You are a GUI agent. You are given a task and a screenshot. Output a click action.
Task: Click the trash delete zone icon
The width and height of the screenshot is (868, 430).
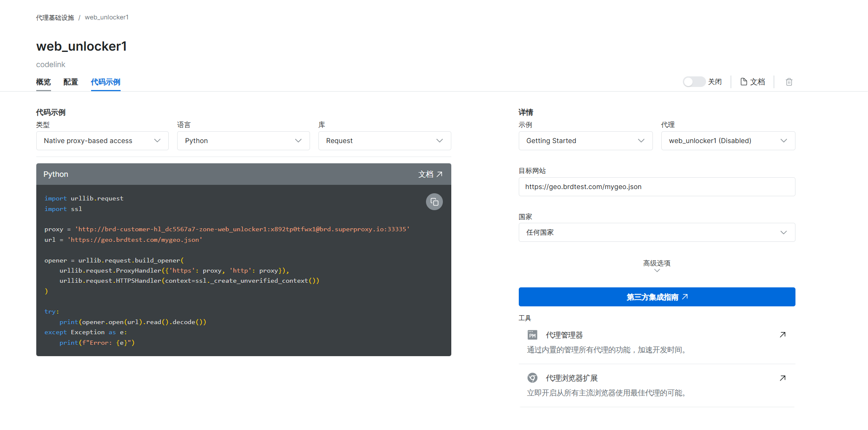pyautogui.click(x=789, y=82)
